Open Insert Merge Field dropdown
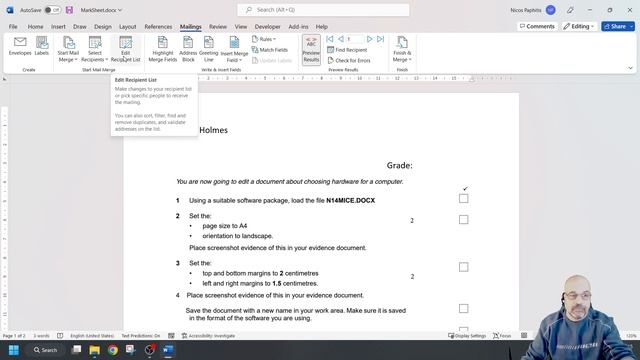Viewport: 640px width, 360px height. (x=234, y=49)
